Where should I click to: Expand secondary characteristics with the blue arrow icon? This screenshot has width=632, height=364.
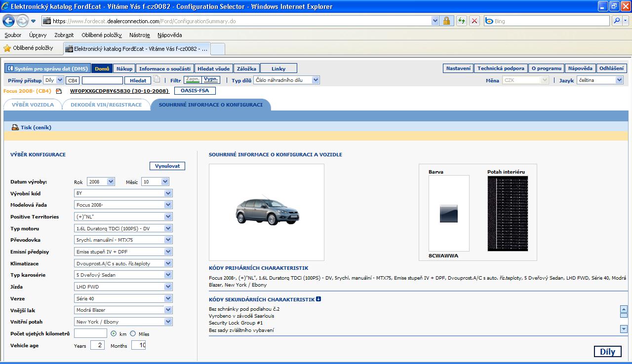318,299
